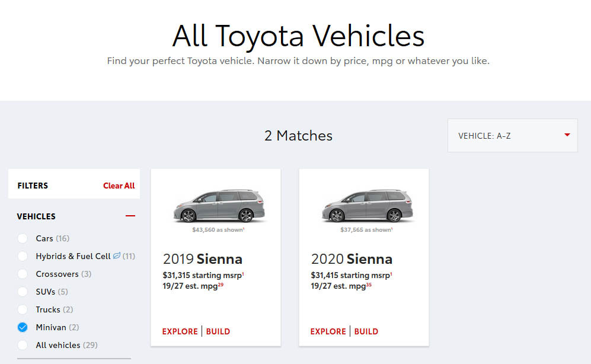This screenshot has width=591, height=364.
Task: Collapse the Vehicles filter section minus icon
Action: point(130,216)
